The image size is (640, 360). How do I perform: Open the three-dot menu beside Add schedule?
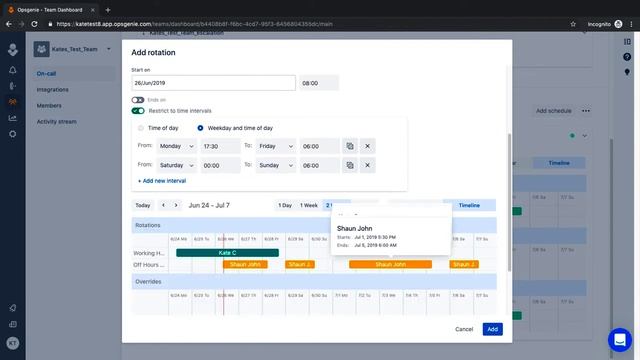pyautogui.click(x=586, y=111)
